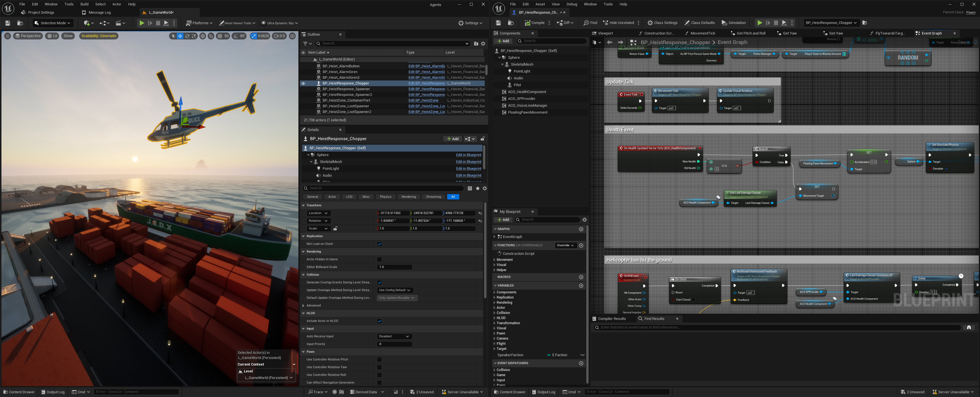Viewport: 980px width, 397px height.
Task: Click the Outliner search field
Action: click(x=393, y=44)
